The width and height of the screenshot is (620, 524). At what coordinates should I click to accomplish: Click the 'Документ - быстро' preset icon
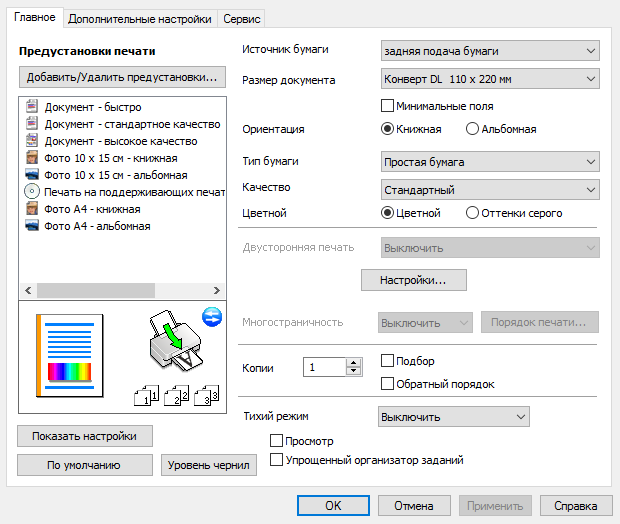coord(32,106)
